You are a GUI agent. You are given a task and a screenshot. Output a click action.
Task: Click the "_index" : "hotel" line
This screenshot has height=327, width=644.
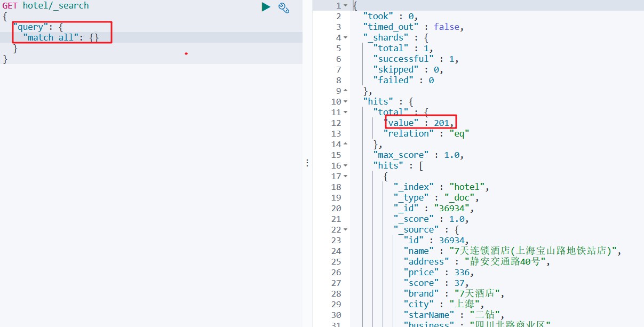click(441, 187)
